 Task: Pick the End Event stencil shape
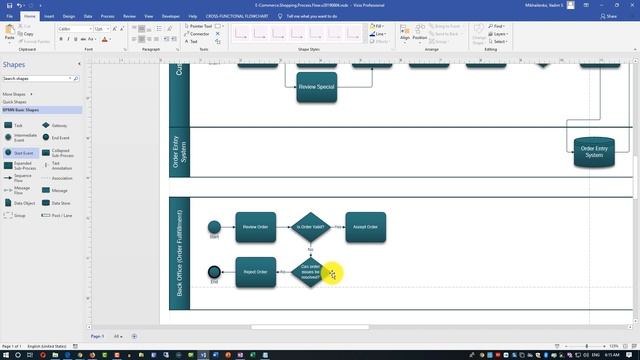point(56,138)
